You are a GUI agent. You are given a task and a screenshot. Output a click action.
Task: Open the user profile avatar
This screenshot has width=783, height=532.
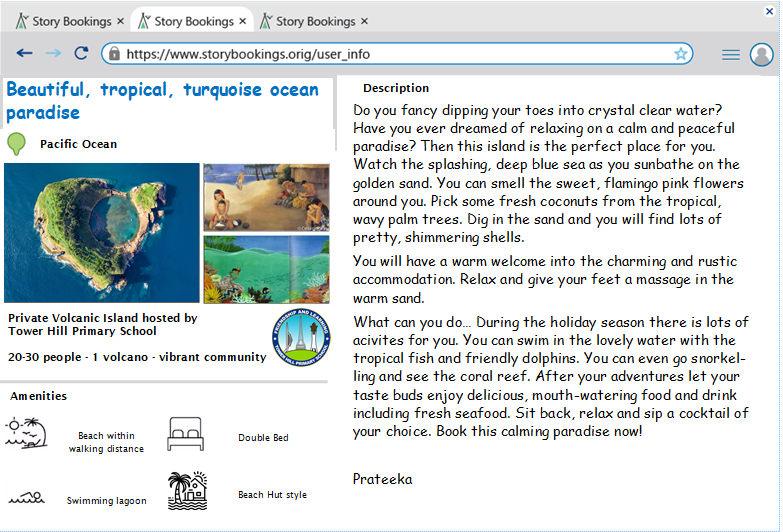762,54
